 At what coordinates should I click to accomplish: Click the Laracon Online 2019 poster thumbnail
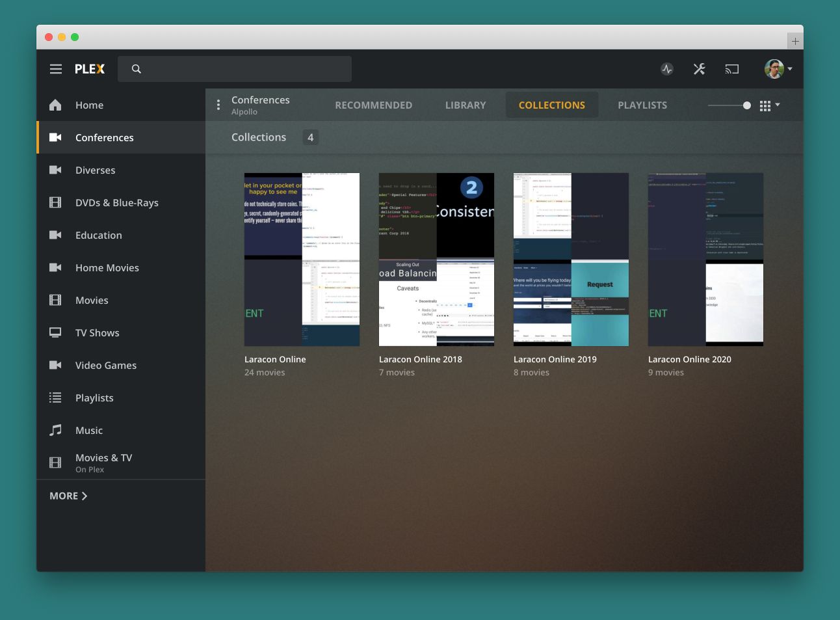tap(571, 259)
